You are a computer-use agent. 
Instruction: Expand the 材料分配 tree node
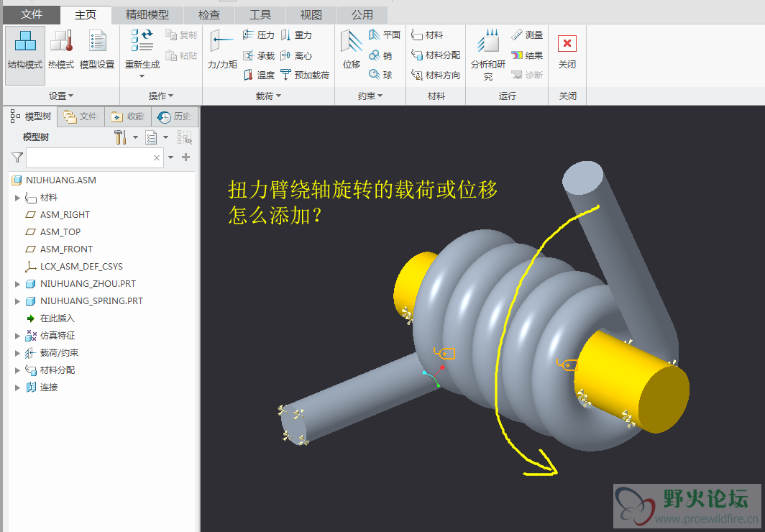17,370
